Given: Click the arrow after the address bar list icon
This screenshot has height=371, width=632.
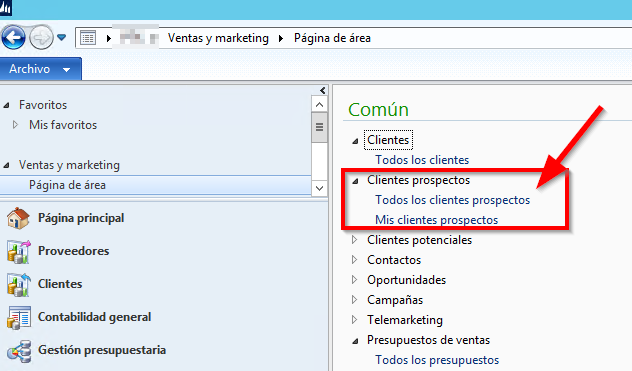Looking at the screenshot, I should pyautogui.click(x=108, y=38).
